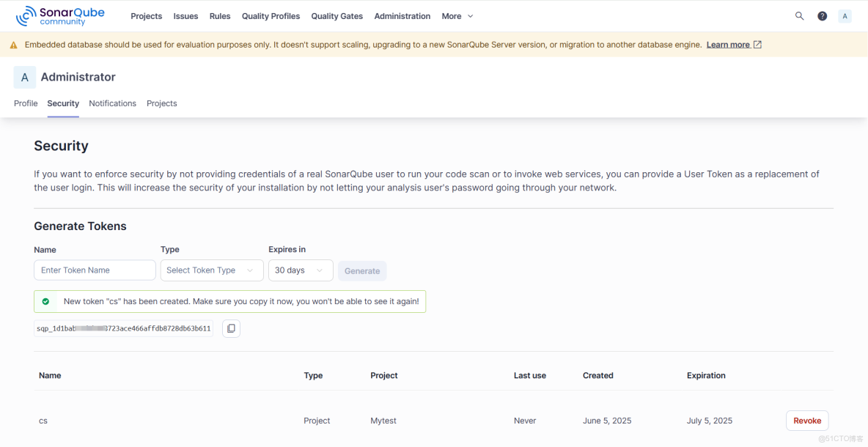Select the displayed token value text
The height and width of the screenshot is (447, 868).
(122, 328)
